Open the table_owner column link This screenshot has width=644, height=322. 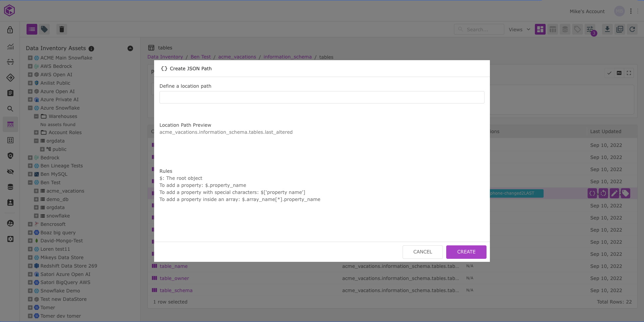coord(174,278)
